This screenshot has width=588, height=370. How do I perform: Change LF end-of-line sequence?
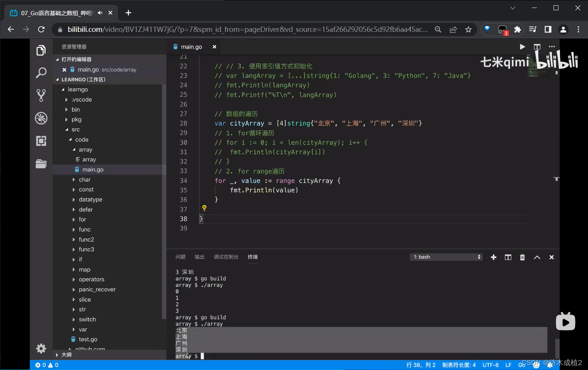coord(508,365)
